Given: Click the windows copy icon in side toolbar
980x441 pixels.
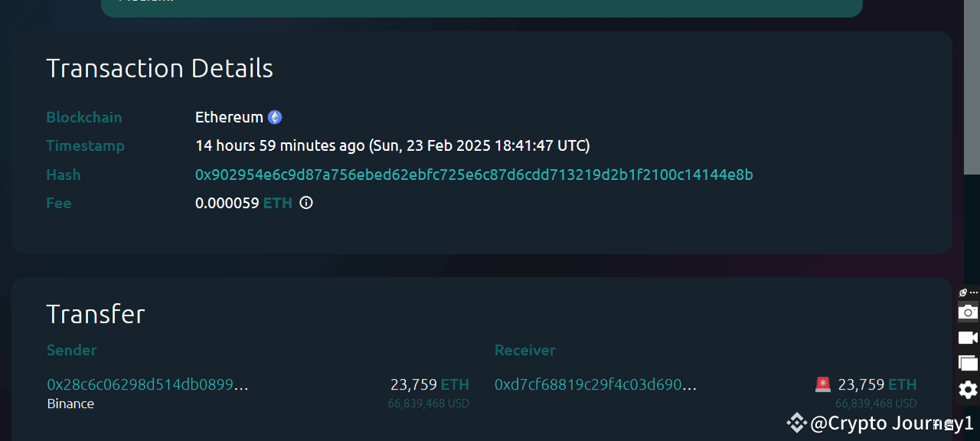Looking at the screenshot, I should click(967, 363).
